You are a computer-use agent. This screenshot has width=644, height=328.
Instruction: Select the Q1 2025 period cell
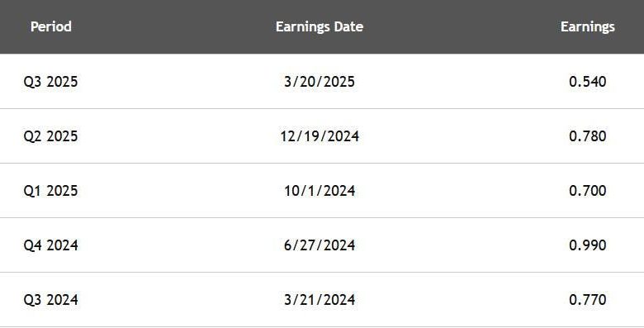click(50, 191)
